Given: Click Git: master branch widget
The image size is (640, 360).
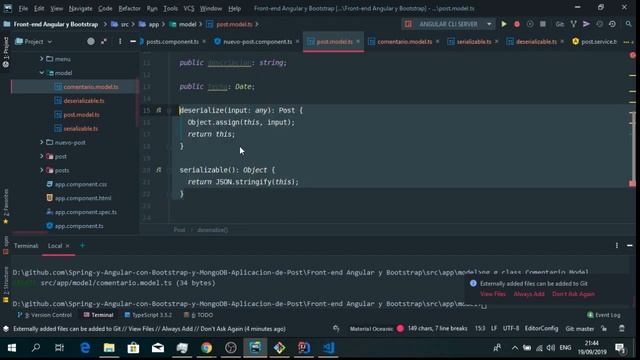Looking at the screenshot, I should click(x=580, y=329).
